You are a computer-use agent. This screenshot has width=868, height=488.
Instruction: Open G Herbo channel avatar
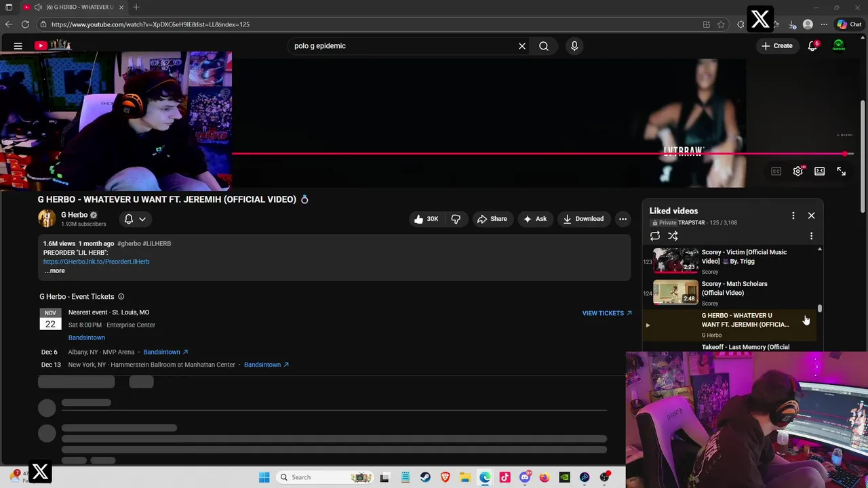(x=47, y=218)
